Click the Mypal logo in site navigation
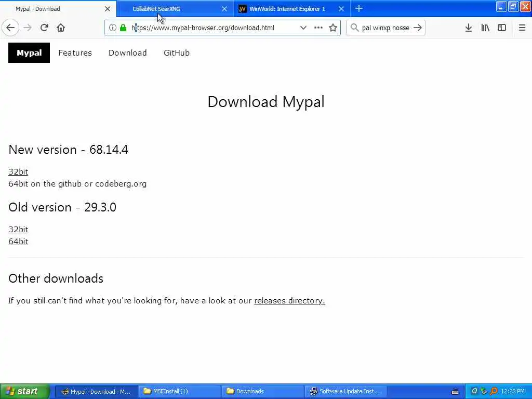This screenshot has width=532, height=399. (x=29, y=53)
